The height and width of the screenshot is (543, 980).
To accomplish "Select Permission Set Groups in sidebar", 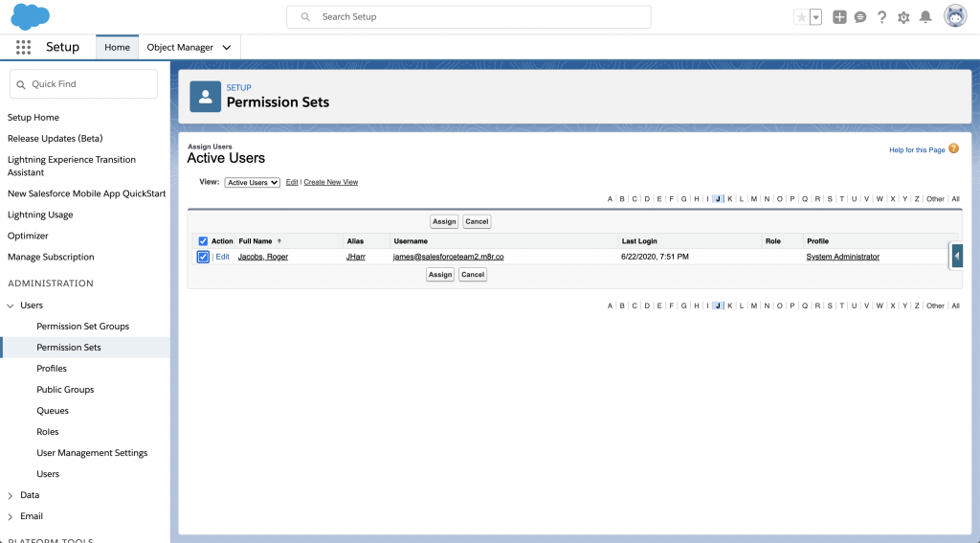I will coord(82,326).
